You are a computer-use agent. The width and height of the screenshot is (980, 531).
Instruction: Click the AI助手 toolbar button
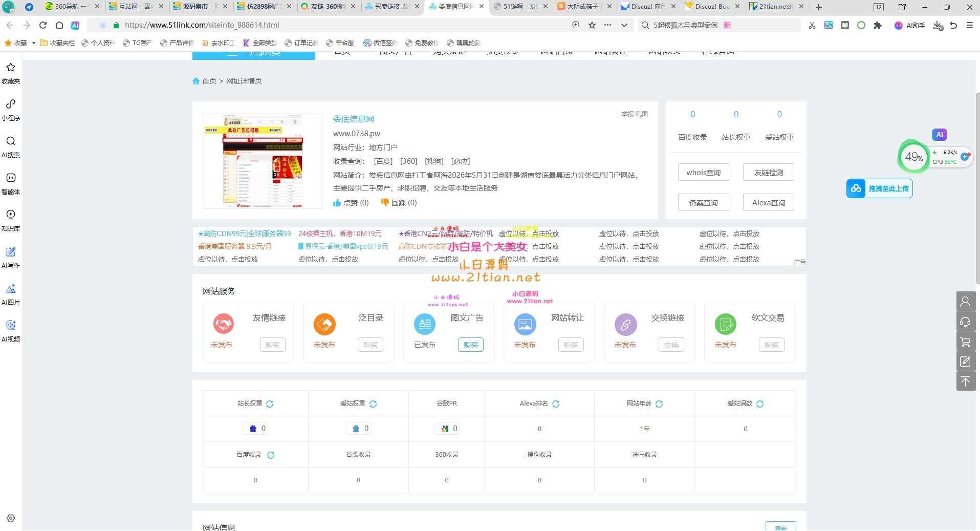coord(910,25)
